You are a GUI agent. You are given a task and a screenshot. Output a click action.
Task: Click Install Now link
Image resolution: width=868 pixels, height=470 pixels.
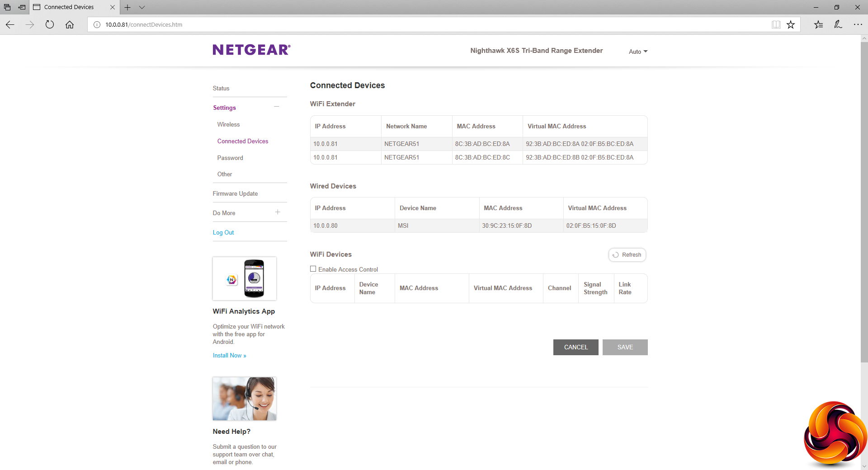[230, 356]
